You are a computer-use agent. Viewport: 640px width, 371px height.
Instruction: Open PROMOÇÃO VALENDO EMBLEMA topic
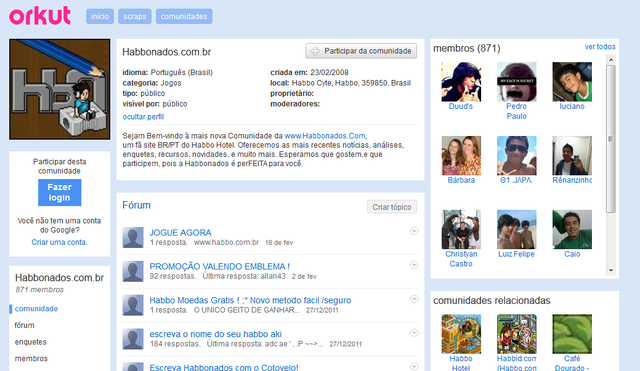coord(220,267)
